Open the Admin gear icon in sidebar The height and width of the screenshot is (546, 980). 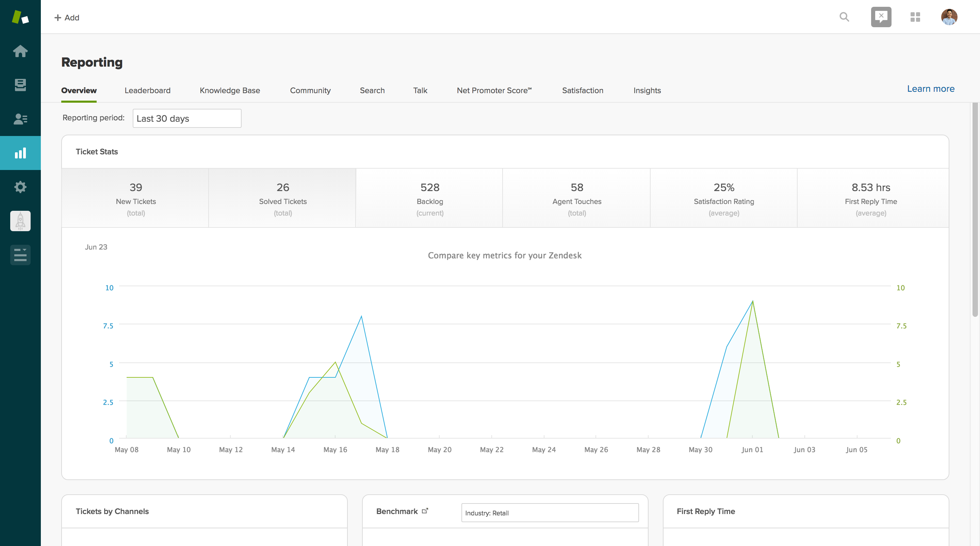[x=20, y=187]
